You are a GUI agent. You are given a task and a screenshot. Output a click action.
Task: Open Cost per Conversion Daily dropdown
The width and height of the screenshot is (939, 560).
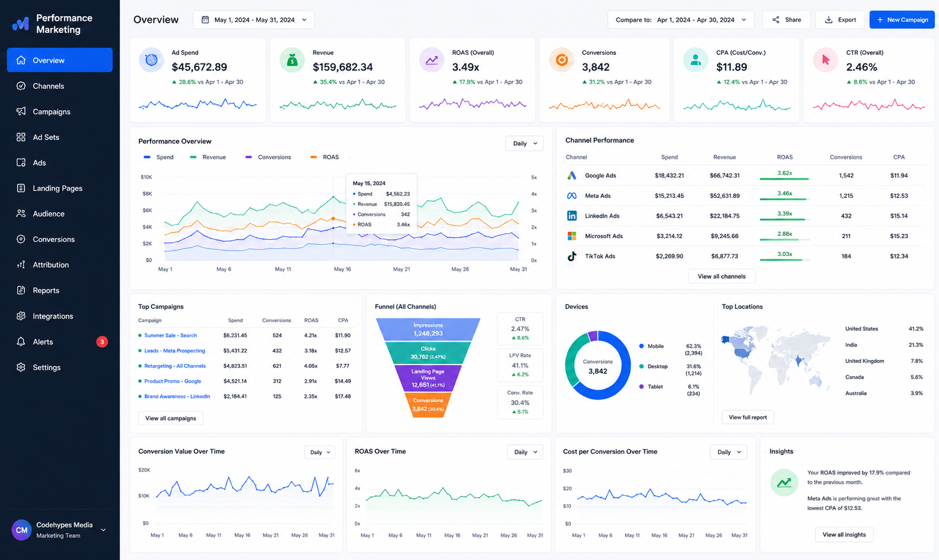point(729,452)
